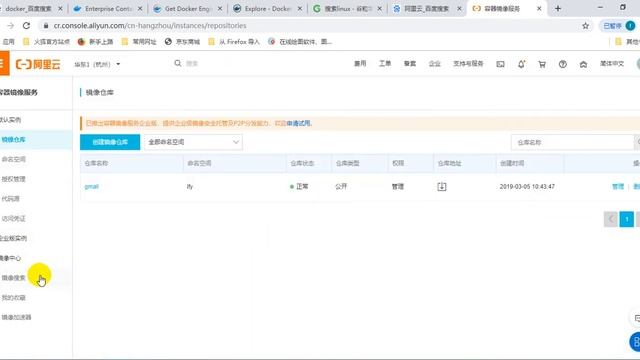Open the notifications bell icon
This screenshot has height=360, width=640.
pyautogui.click(x=521, y=64)
